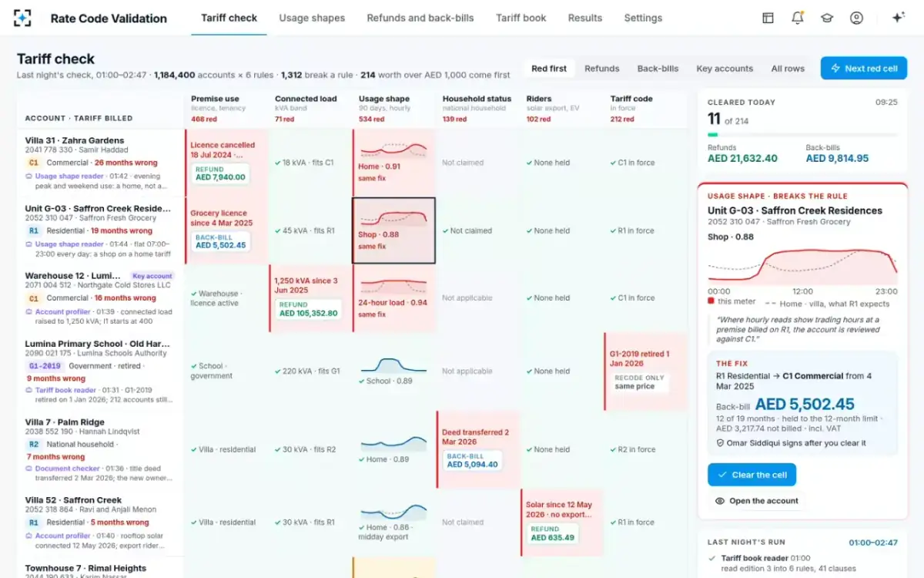Switch the filter to Refunds
The image size is (924, 578).
click(602, 69)
